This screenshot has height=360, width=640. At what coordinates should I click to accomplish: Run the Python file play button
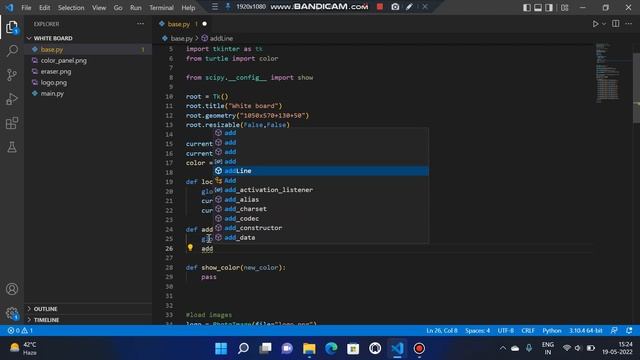[595, 24]
